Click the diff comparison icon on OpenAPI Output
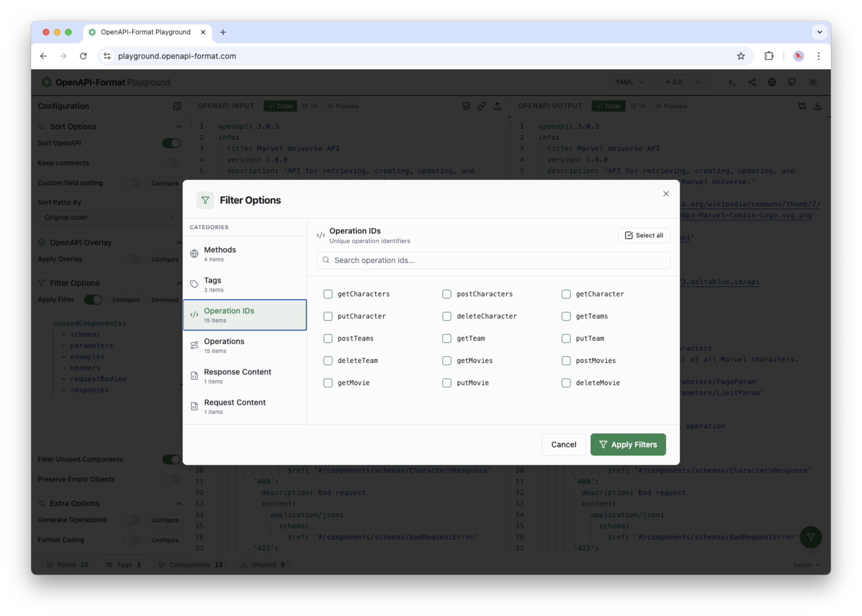Image resolution: width=862 pixels, height=616 pixels. tap(802, 106)
